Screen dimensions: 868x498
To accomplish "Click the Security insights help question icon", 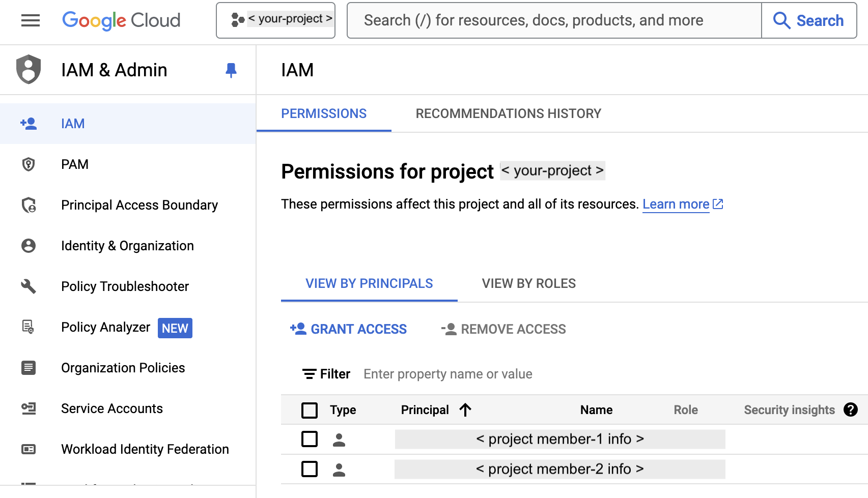I will (x=851, y=409).
